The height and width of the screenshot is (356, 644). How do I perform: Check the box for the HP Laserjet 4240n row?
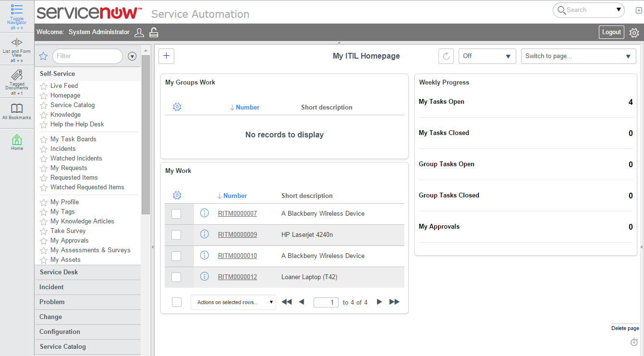(x=176, y=235)
